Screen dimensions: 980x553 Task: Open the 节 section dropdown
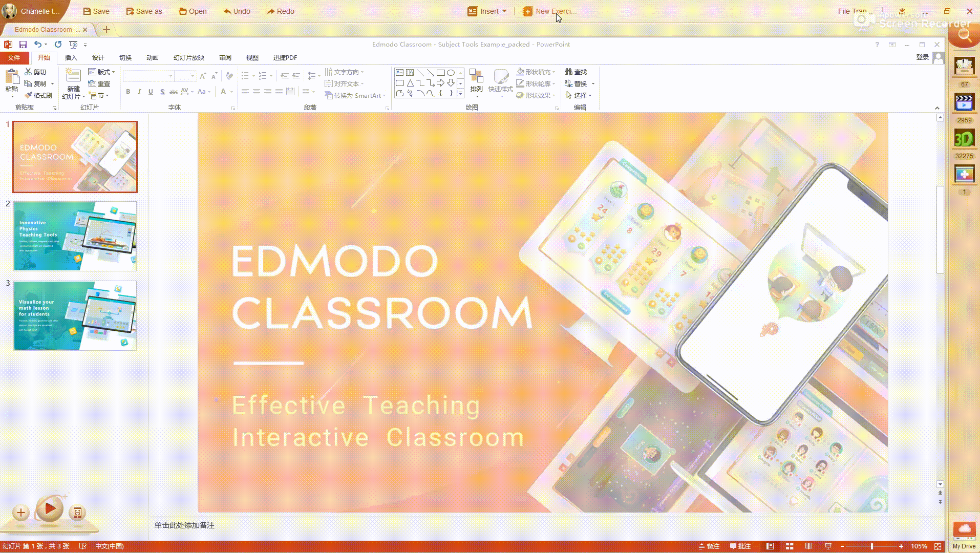99,95
